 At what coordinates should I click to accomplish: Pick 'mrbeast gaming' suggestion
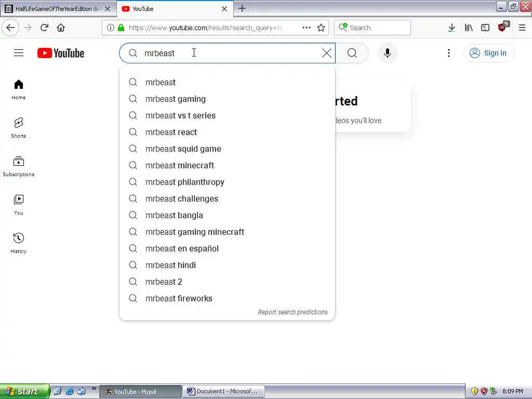[228, 99]
